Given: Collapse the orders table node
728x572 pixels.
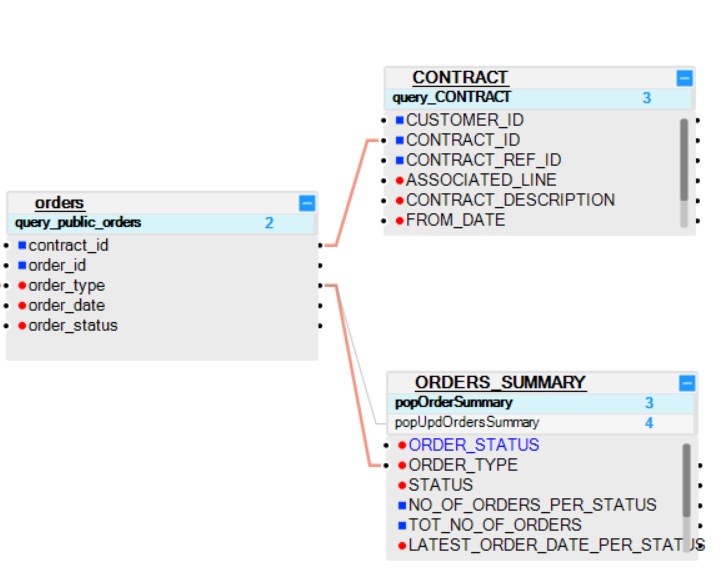Looking at the screenshot, I should point(307,203).
